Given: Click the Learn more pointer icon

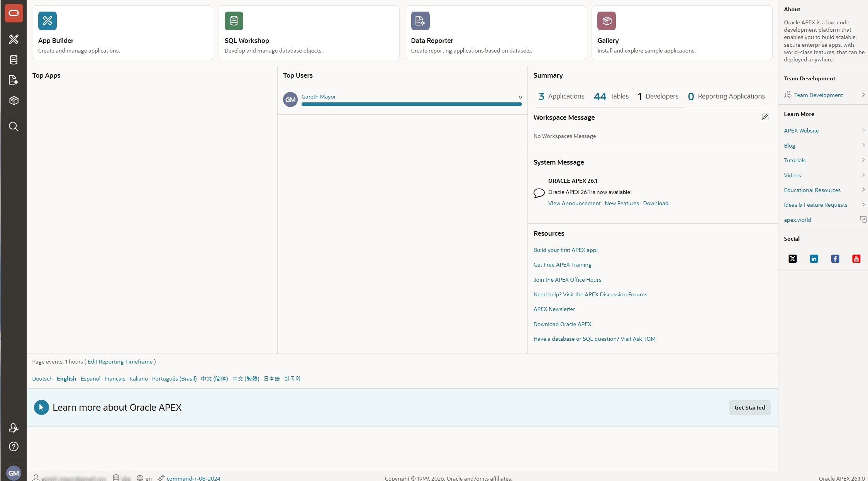Looking at the screenshot, I should coord(41,408).
